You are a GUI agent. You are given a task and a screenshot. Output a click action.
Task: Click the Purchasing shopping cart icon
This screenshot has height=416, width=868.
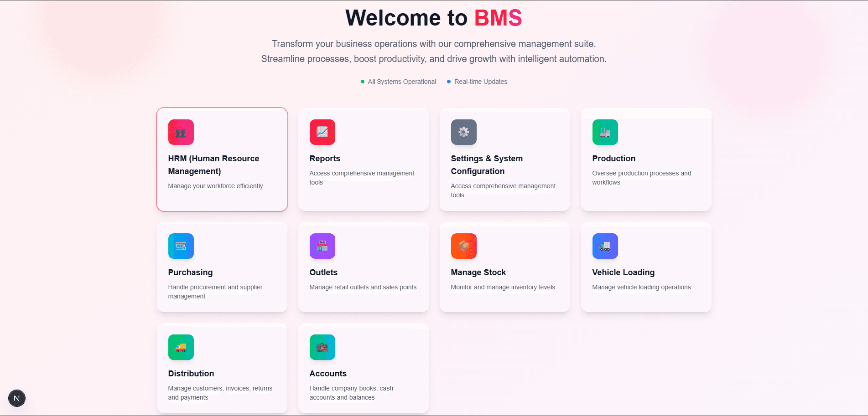coord(181,246)
